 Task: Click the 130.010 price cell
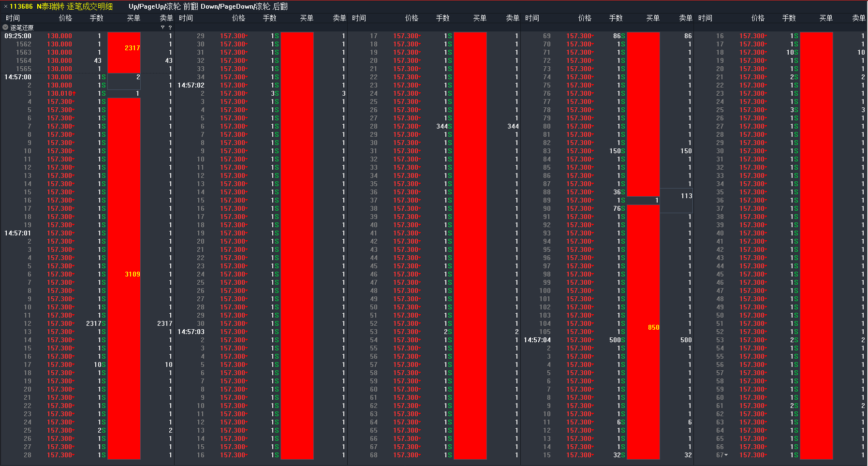(x=61, y=93)
